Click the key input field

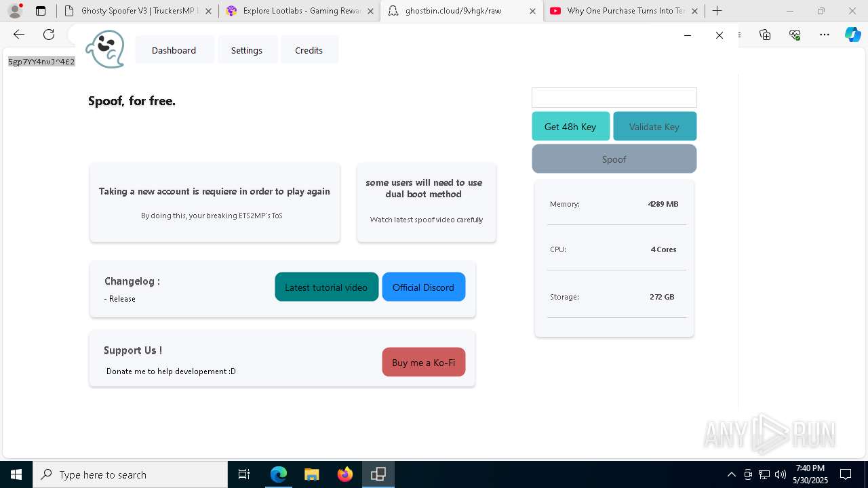[x=614, y=98]
